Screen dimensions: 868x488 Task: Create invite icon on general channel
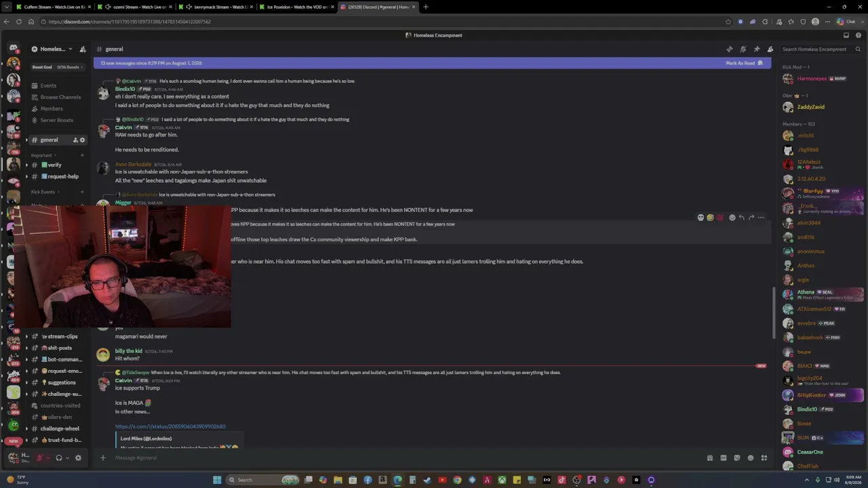(x=75, y=140)
